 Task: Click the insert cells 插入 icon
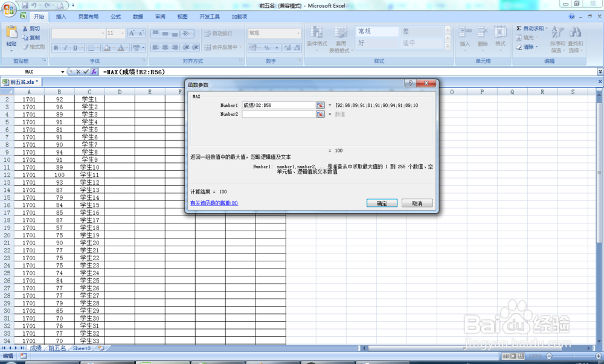(x=465, y=33)
